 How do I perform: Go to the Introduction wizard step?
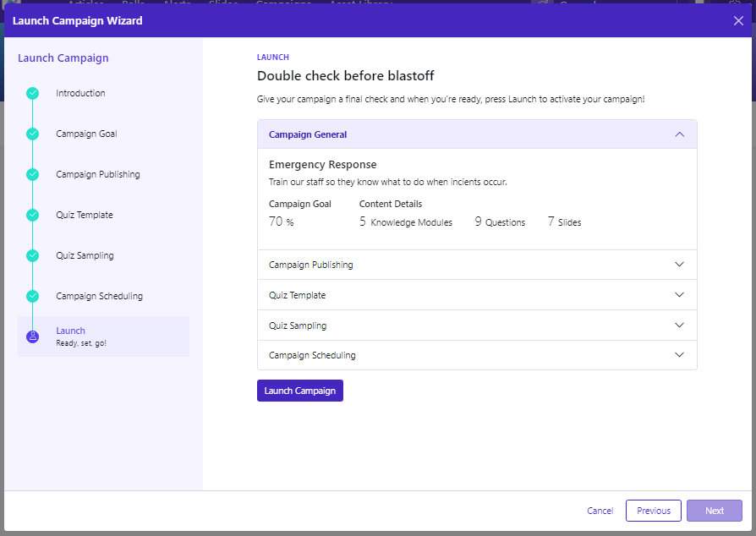point(80,94)
